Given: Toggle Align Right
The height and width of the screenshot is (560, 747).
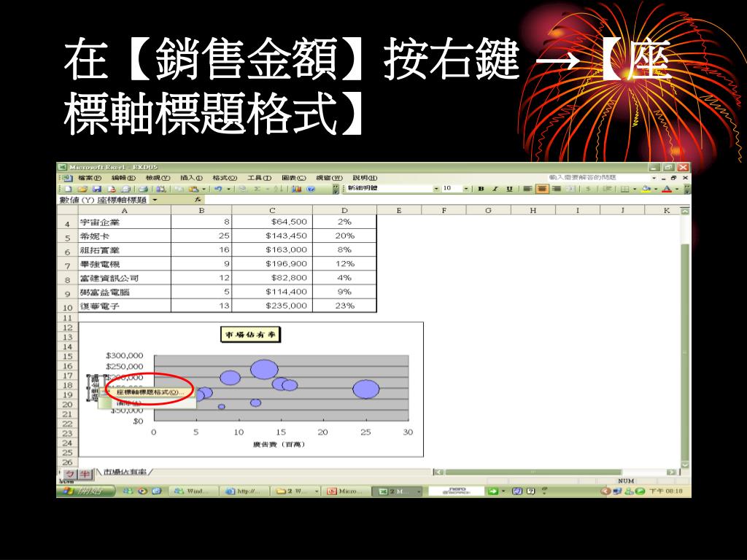Looking at the screenshot, I should 556,189.
